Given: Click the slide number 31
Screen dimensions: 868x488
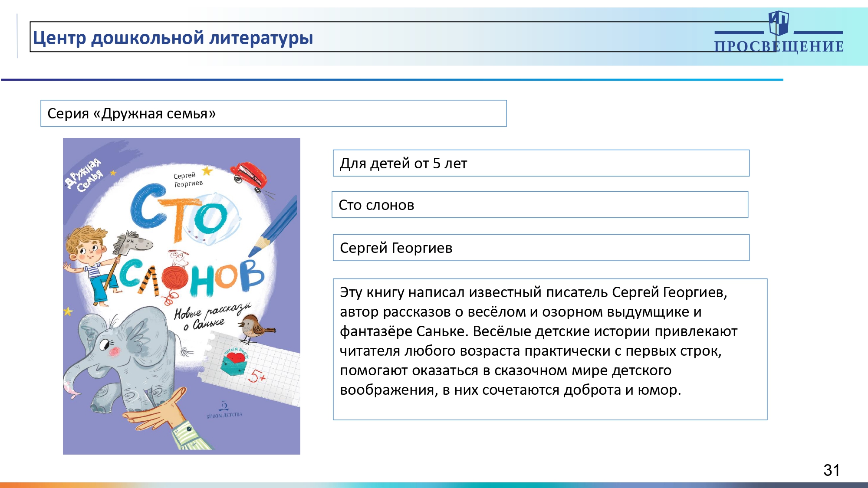Looking at the screenshot, I should (832, 470).
